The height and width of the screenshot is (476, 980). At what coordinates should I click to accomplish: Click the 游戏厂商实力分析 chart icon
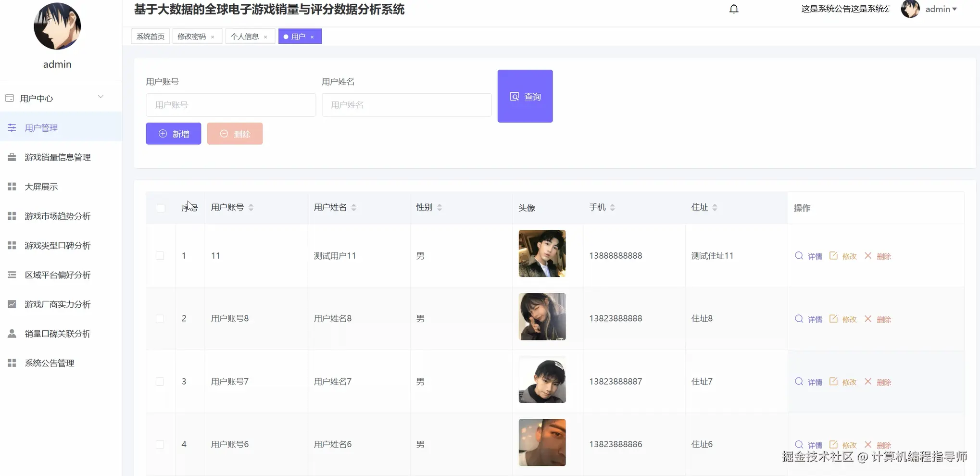point(12,304)
